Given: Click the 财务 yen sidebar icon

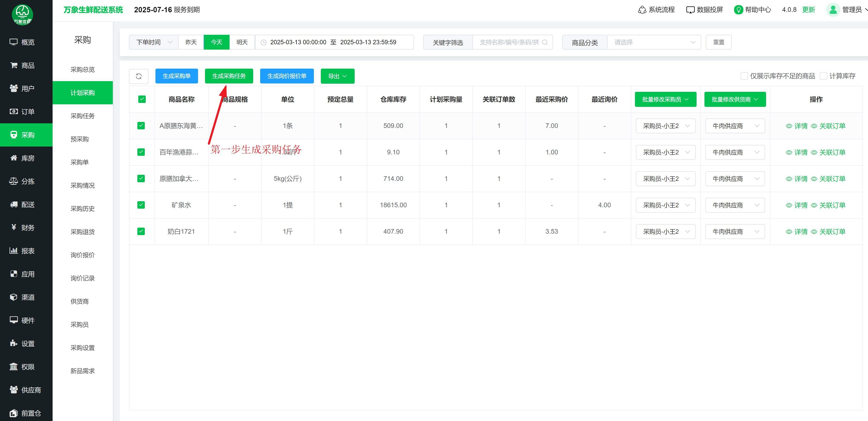Looking at the screenshot, I should pos(13,227).
